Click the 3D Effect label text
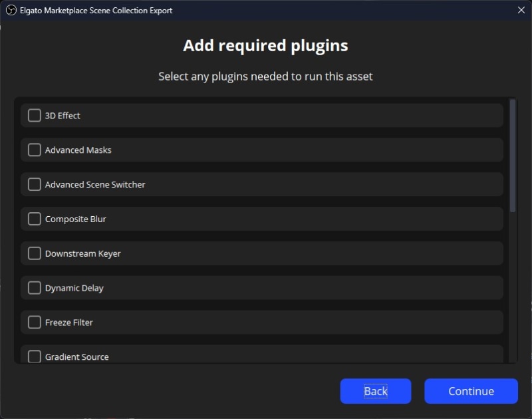This screenshot has width=532, height=419. pos(63,116)
